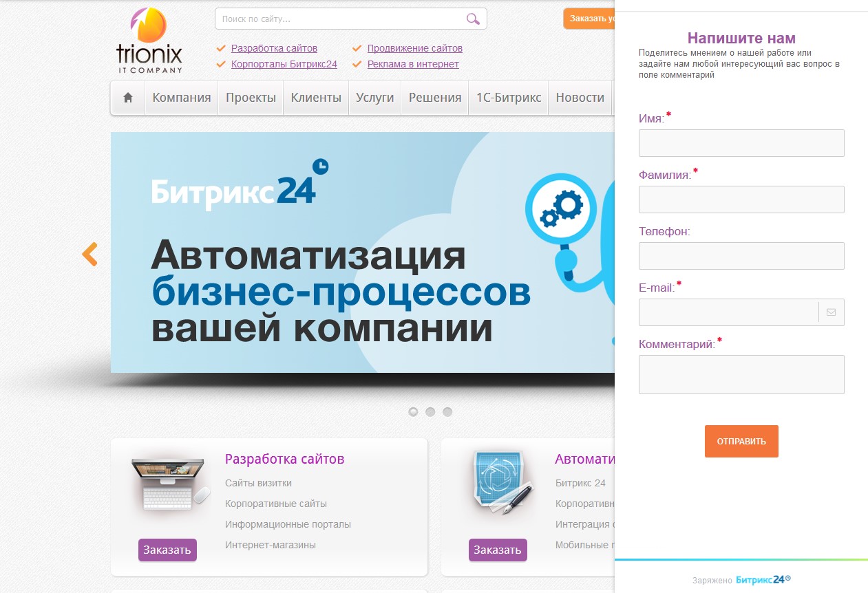The image size is (868, 593).
Task: Focus the Комментарий text area
Action: (x=741, y=374)
